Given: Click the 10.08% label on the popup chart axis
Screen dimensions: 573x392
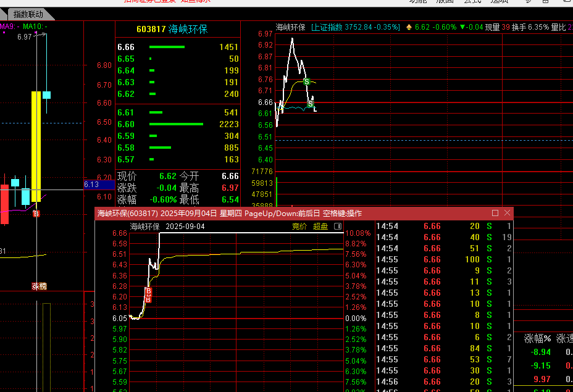Looking at the screenshot, I should 358,233.
